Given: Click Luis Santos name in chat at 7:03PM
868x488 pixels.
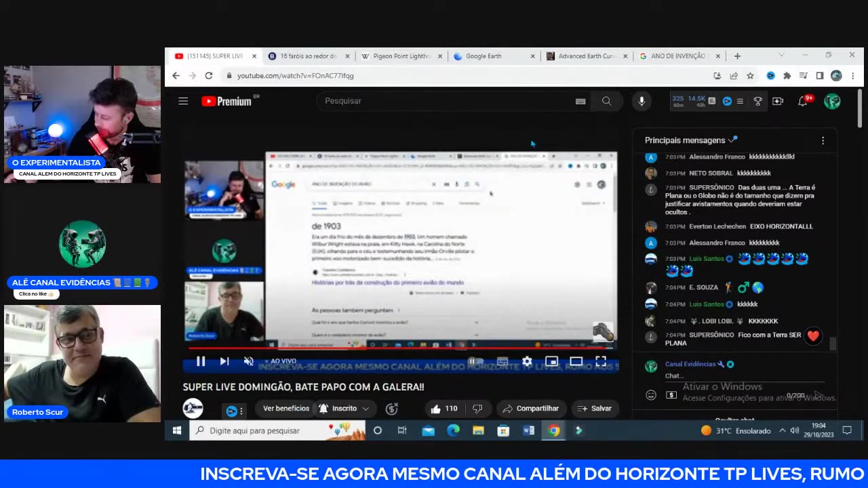Looking at the screenshot, I should [x=707, y=259].
